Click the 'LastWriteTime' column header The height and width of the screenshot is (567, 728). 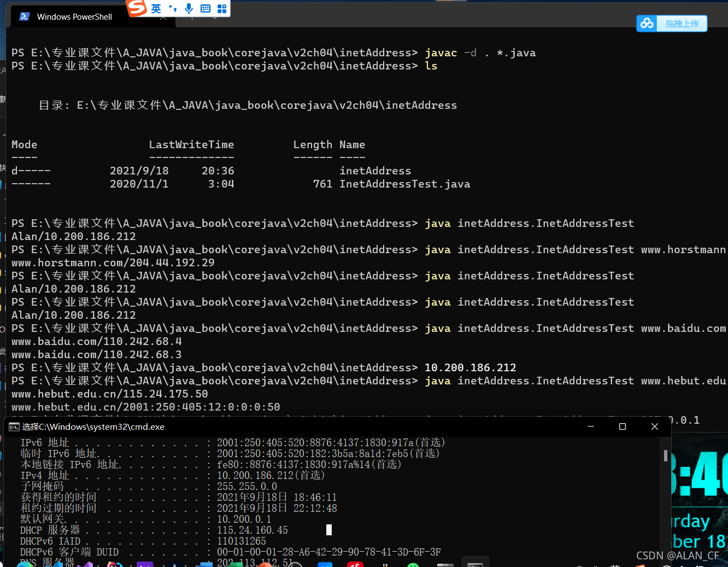pos(191,145)
